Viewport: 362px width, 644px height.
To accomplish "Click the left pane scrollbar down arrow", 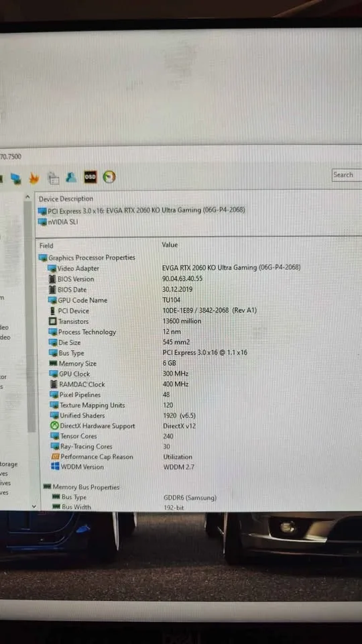I will pyautogui.click(x=34, y=506).
